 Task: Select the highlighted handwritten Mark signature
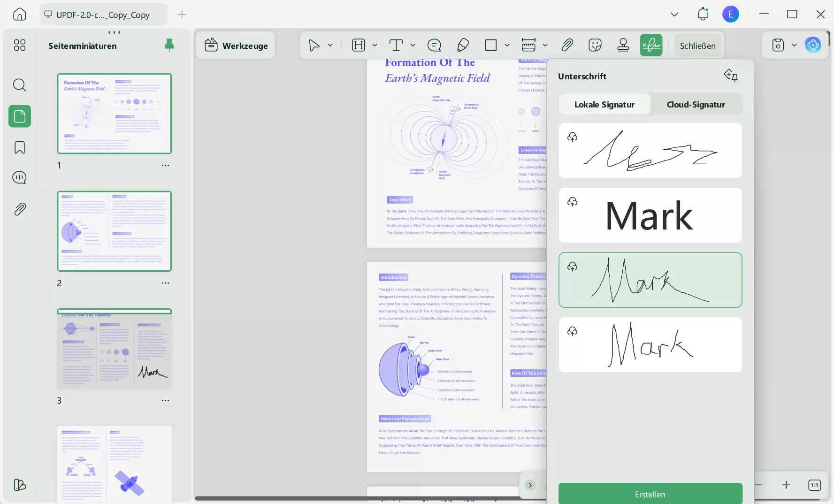(x=650, y=280)
